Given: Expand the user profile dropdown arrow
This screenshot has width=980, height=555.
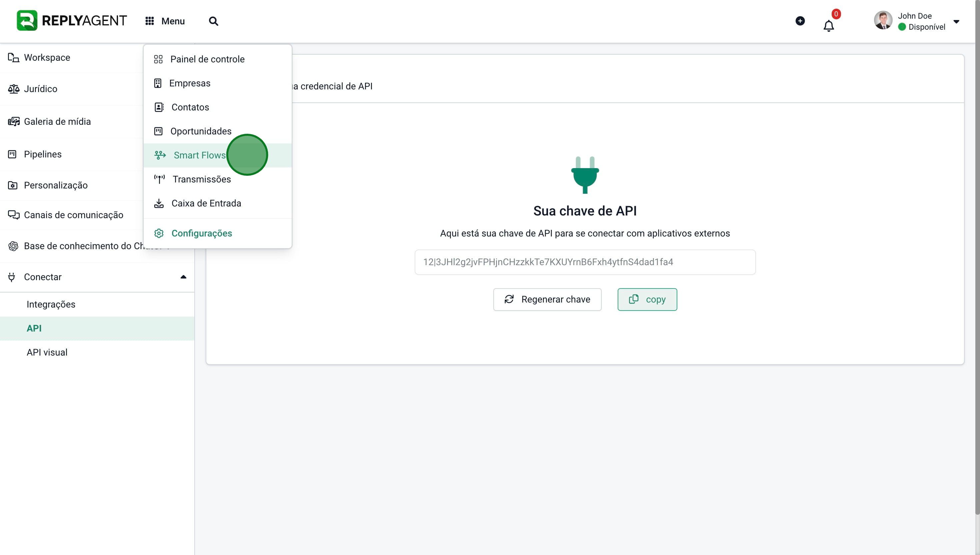Looking at the screenshot, I should [x=956, y=22].
